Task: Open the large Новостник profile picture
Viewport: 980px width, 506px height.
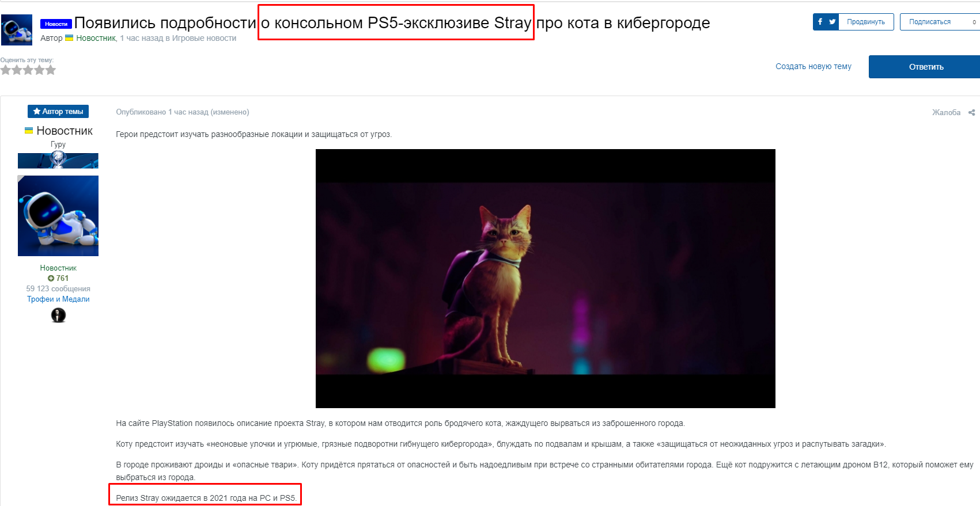Action: pyautogui.click(x=58, y=216)
